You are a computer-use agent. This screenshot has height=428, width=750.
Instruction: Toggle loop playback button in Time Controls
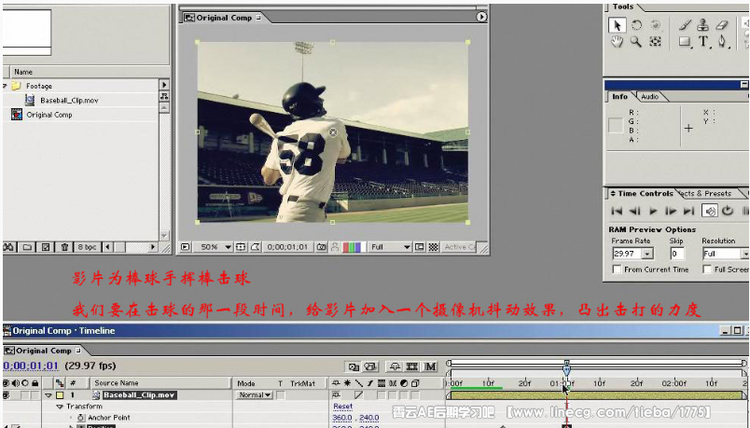click(x=728, y=210)
